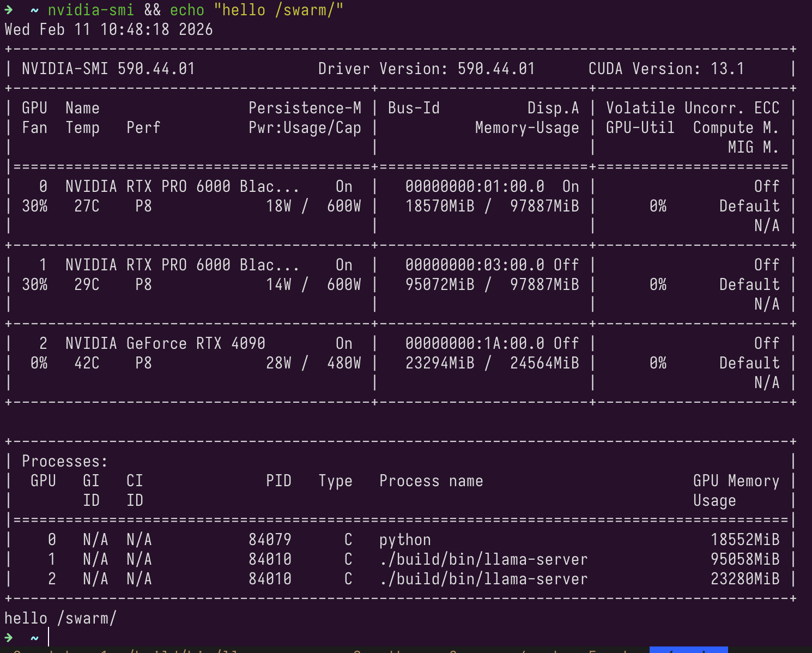This screenshot has width=812, height=653.
Task: Click the power usage value '18W'
Action: coord(278,206)
